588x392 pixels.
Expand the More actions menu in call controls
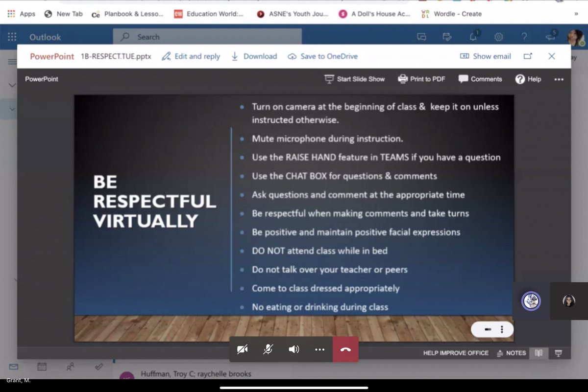click(x=320, y=349)
